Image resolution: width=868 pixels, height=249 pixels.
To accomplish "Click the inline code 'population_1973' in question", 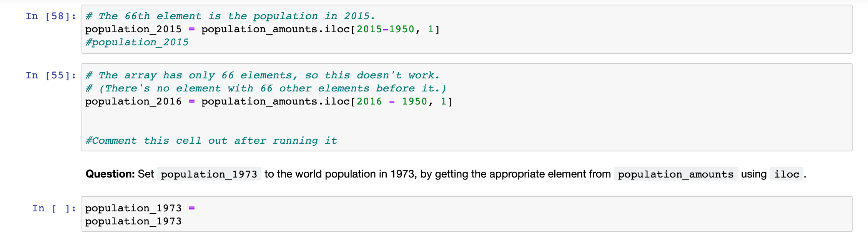I will tap(209, 174).
